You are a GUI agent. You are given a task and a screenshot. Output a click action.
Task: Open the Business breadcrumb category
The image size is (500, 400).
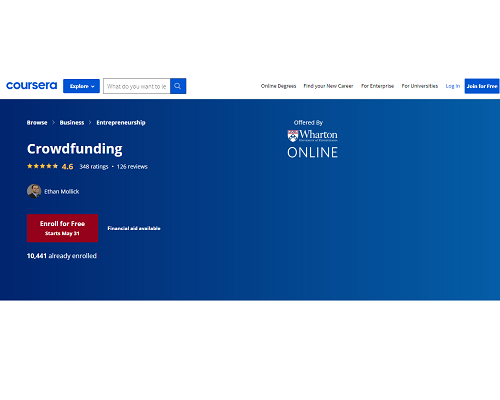(72, 123)
